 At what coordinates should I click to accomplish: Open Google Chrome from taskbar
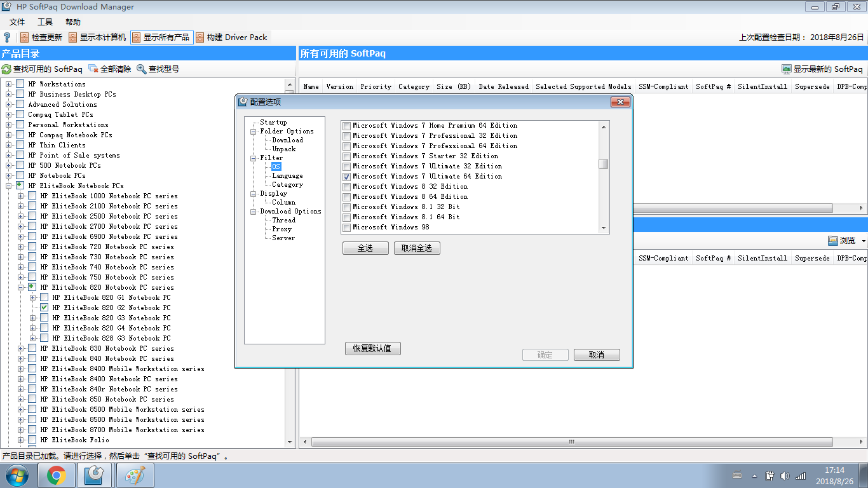(x=57, y=475)
